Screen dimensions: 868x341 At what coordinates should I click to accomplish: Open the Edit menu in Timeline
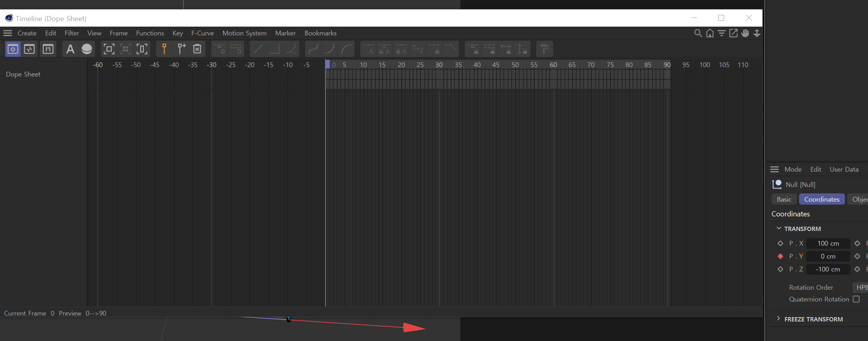(x=50, y=33)
